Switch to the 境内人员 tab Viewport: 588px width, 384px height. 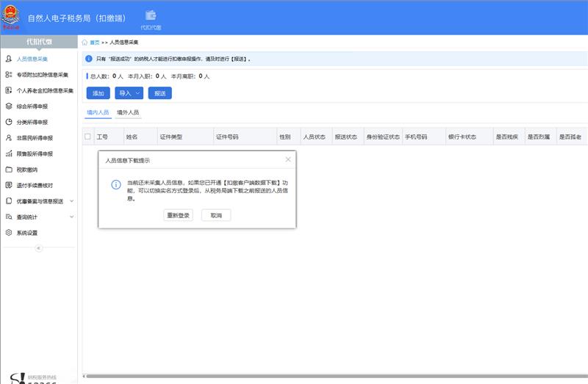tap(98, 112)
